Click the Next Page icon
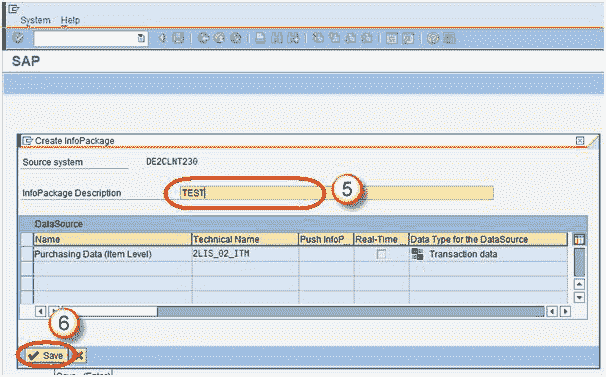 coord(350,38)
